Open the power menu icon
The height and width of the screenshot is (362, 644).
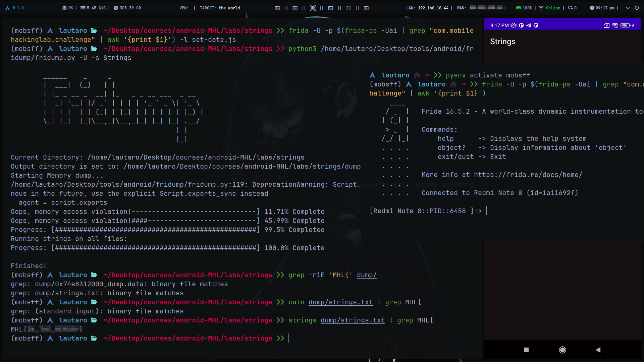(x=636, y=8)
